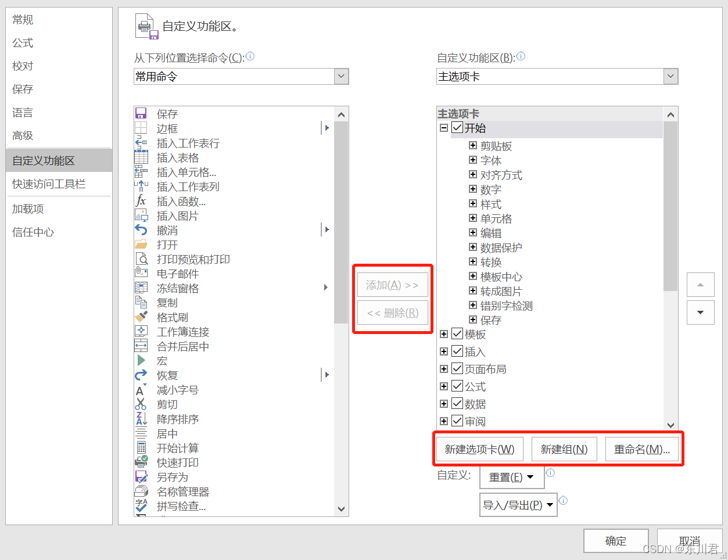Click the info icon beside 从下列位置选择命令

click(250, 56)
